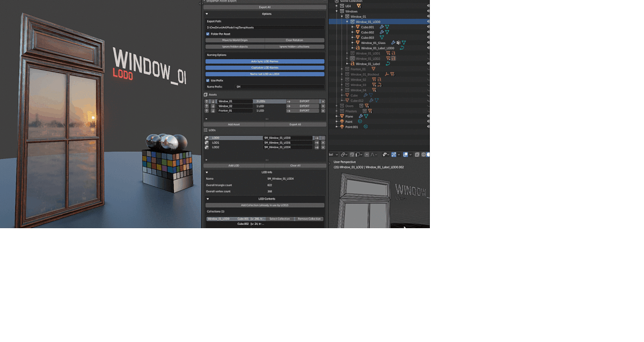Click the Export Path input field
Viewport: 644px width, 342px height.
click(265, 27)
